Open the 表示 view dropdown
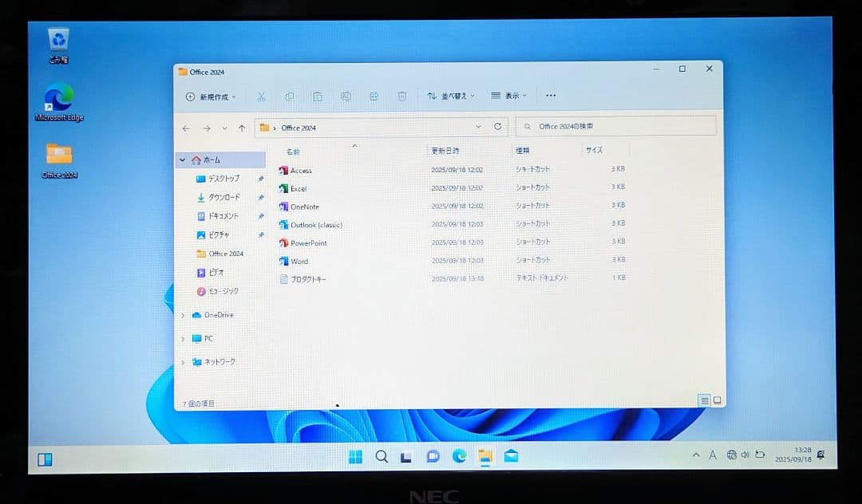Image resolution: width=862 pixels, height=504 pixels. pos(508,96)
